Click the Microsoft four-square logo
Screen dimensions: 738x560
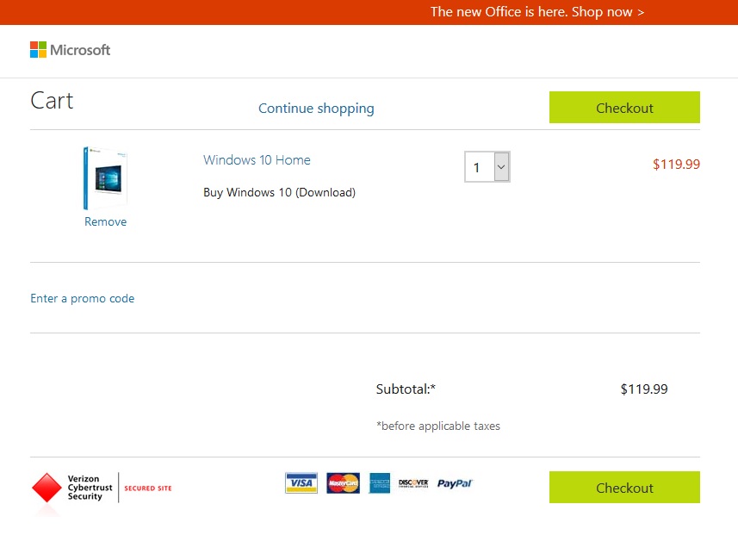pos(38,49)
